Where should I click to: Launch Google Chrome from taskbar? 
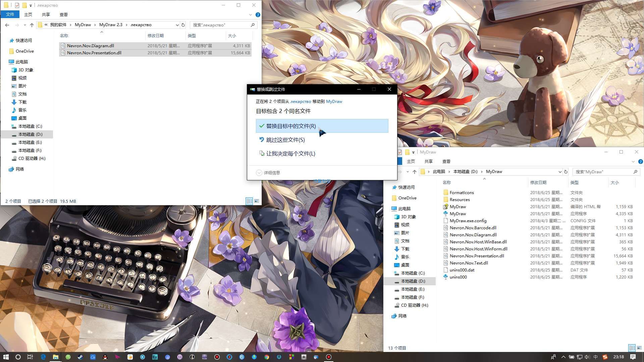coord(267,357)
